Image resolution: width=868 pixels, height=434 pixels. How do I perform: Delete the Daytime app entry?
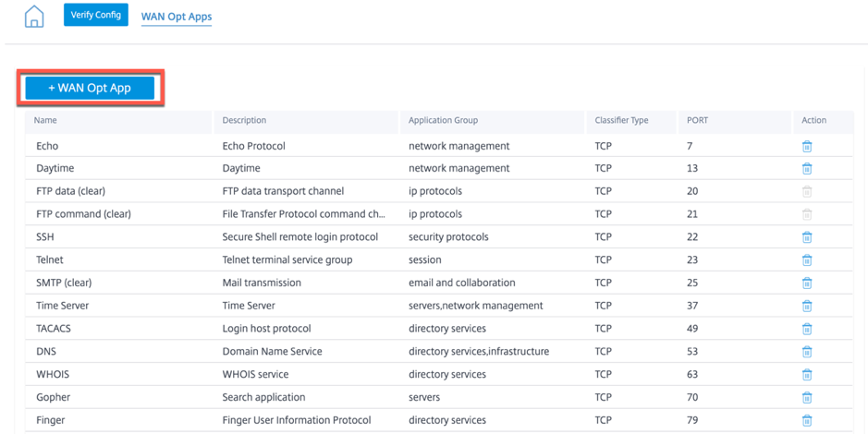click(807, 169)
